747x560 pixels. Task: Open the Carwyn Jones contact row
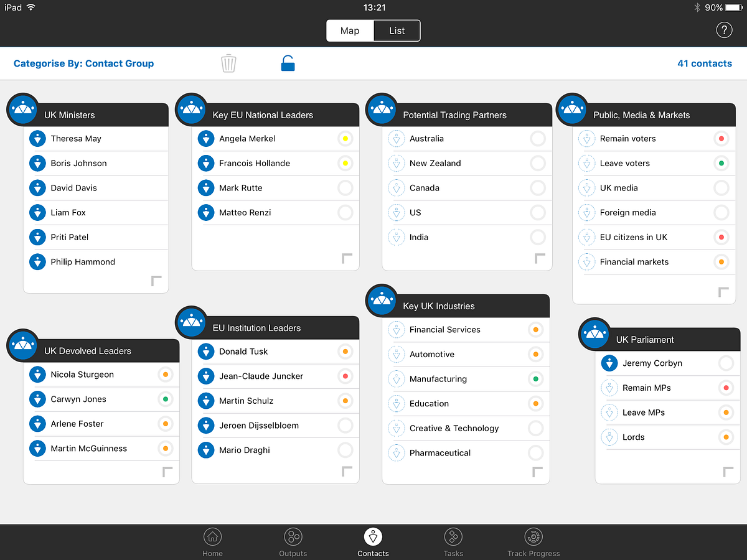(101, 399)
